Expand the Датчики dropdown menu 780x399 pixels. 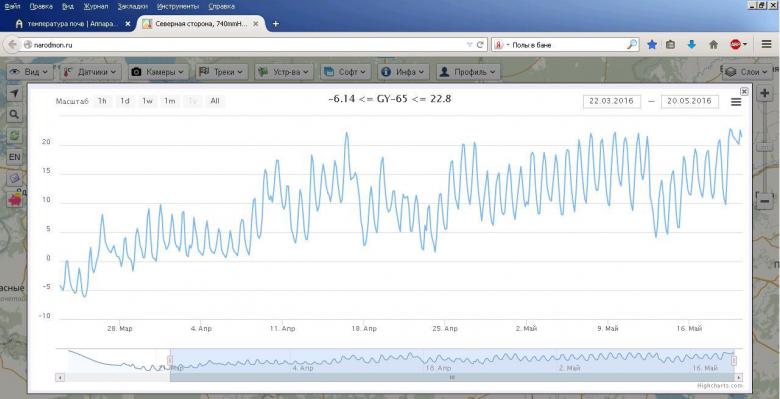tap(90, 72)
